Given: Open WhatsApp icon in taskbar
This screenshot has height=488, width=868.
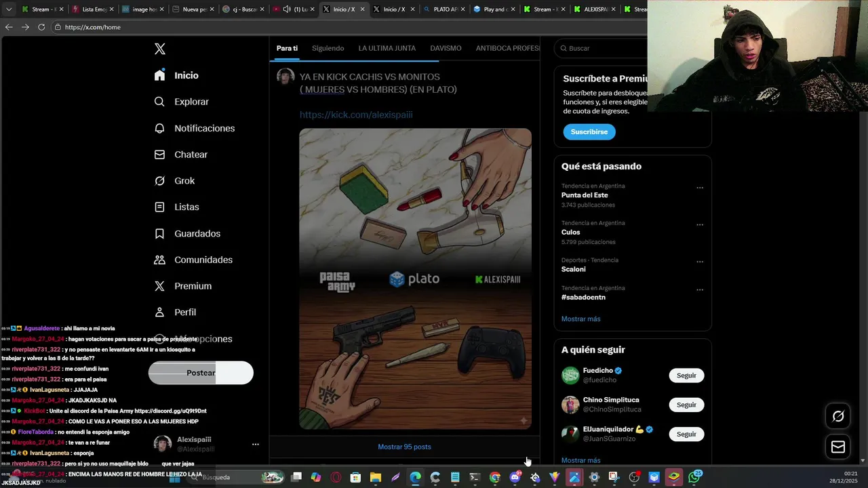Looking at the screenshot, I should (694, 477).
